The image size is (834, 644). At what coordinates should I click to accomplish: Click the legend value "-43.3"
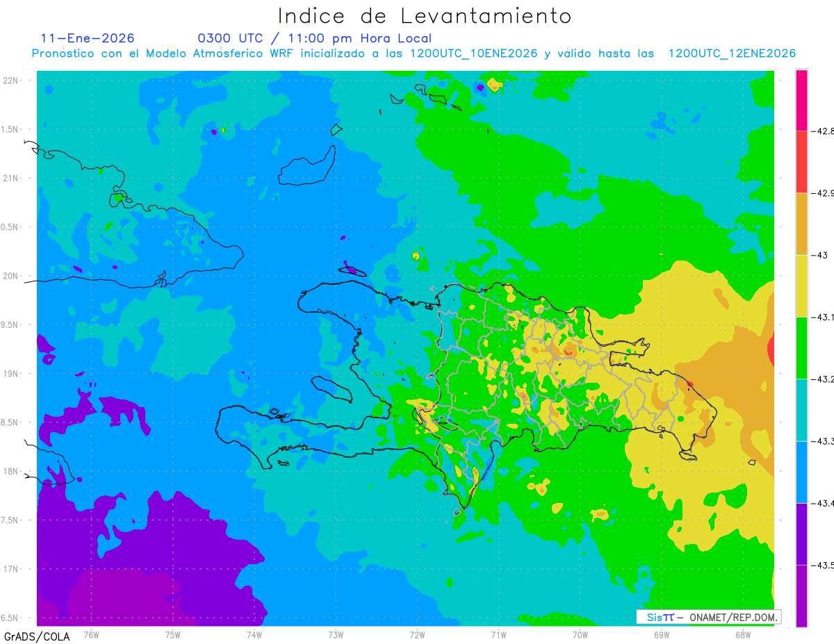823,441
